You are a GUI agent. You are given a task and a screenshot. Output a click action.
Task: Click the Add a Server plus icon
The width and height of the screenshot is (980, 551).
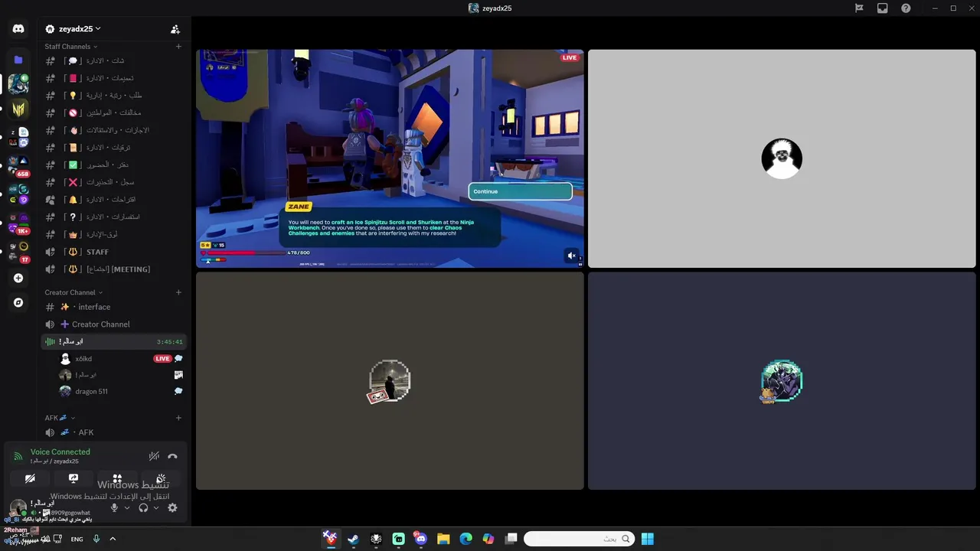18,279
